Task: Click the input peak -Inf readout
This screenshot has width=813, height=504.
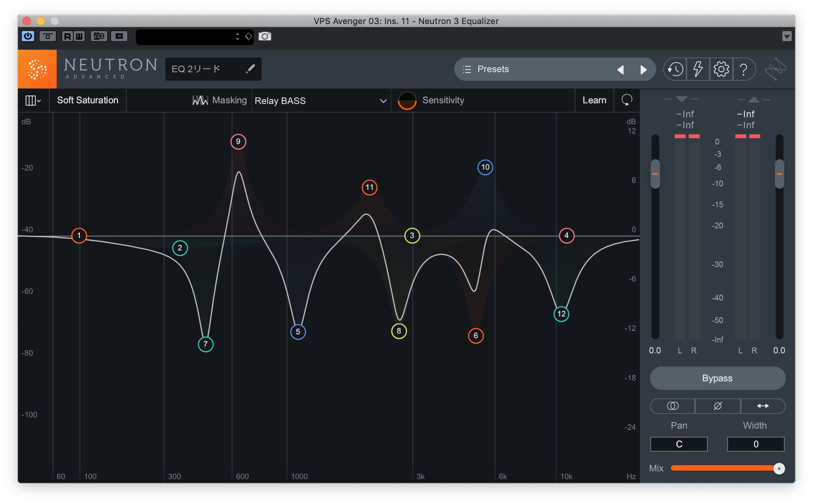Action: tap(685, 114)
